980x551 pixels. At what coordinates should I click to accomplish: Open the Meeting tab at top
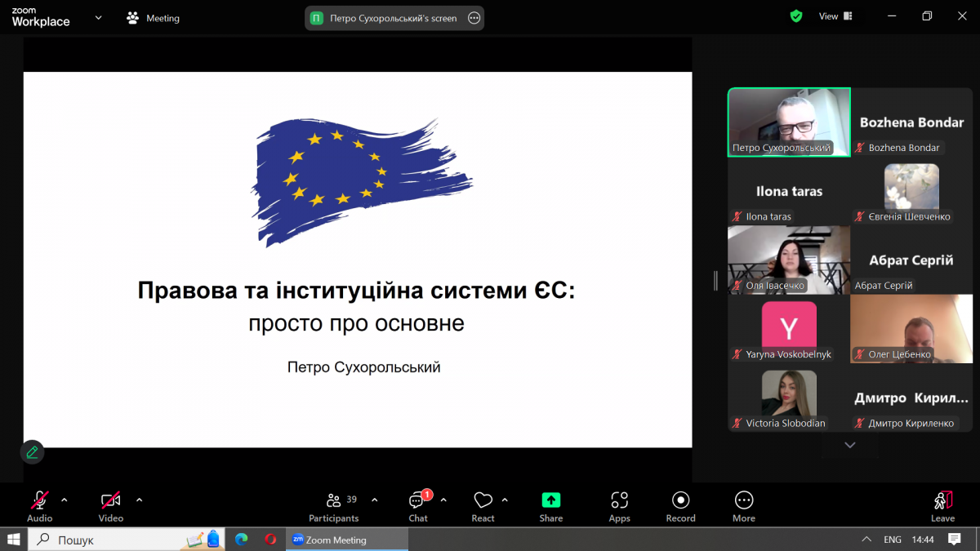tap(154, 18)
